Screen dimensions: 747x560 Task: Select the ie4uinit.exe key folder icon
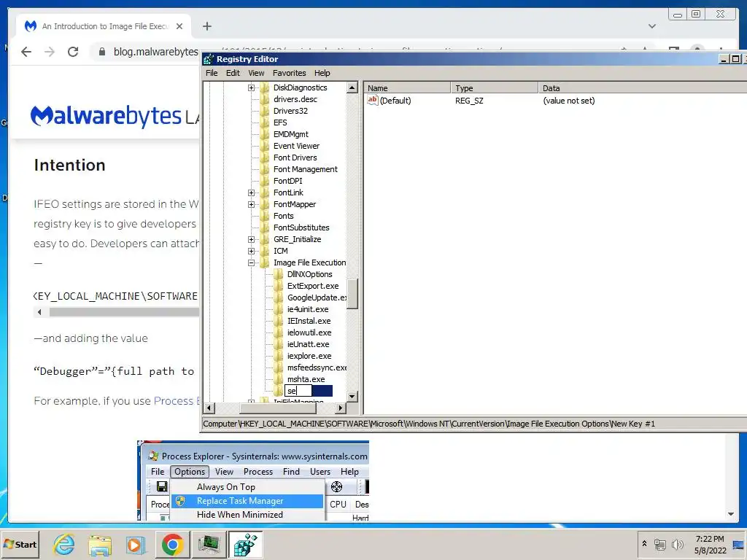(x=278, y=309)
